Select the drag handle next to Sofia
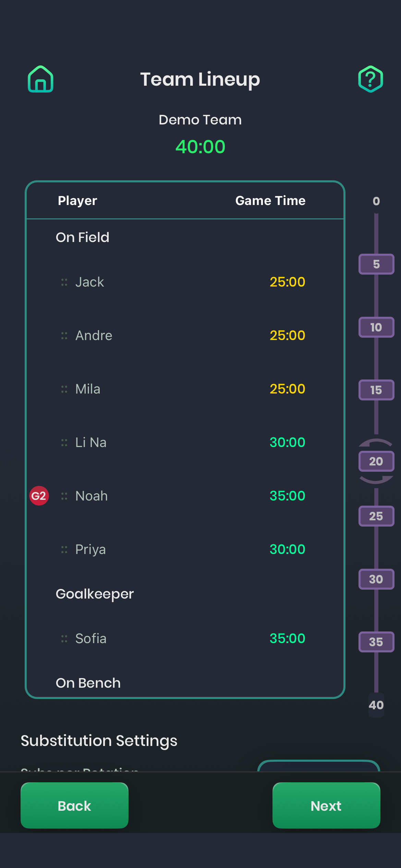 64,639
